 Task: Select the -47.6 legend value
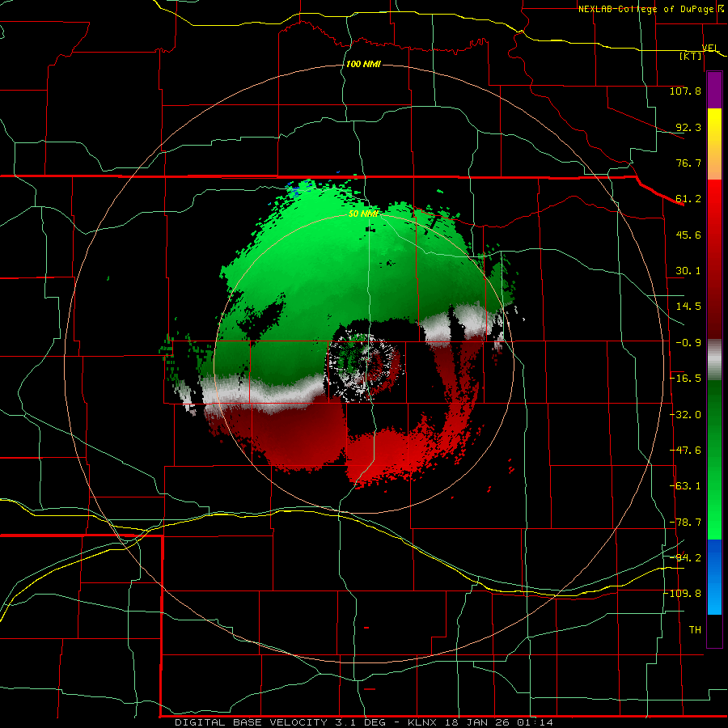[x=685, y=451]
